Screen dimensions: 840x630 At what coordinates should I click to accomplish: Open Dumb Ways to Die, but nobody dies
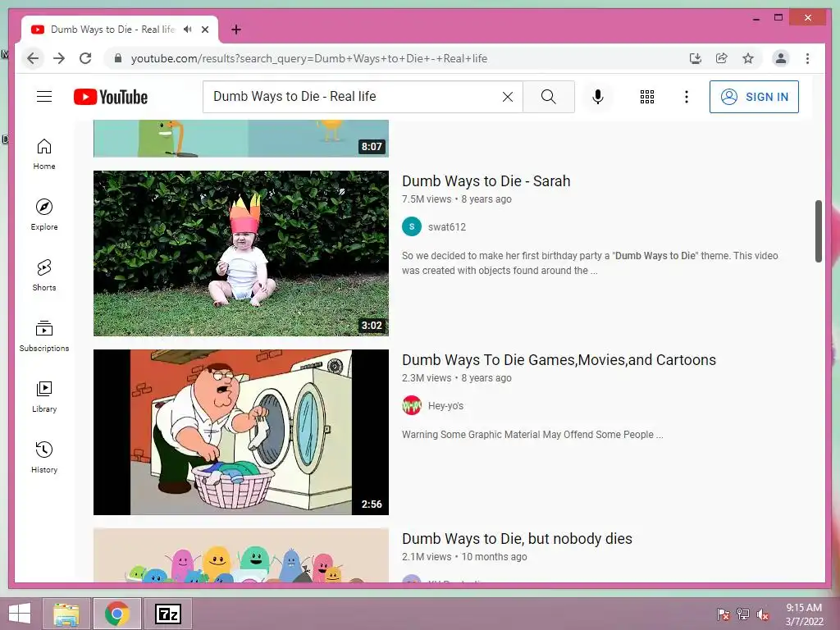517,539
